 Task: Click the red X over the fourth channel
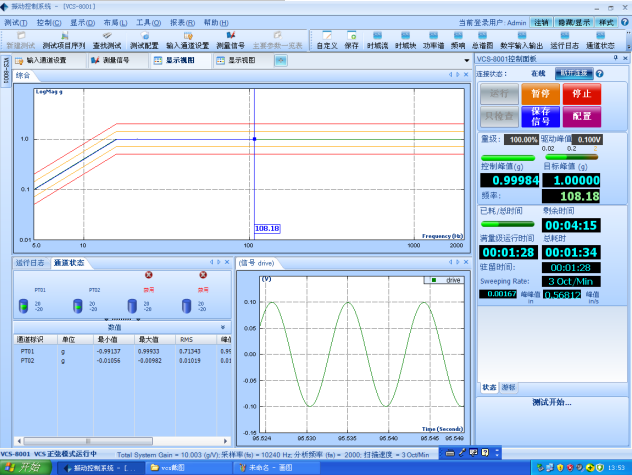(x=203, y=275)
